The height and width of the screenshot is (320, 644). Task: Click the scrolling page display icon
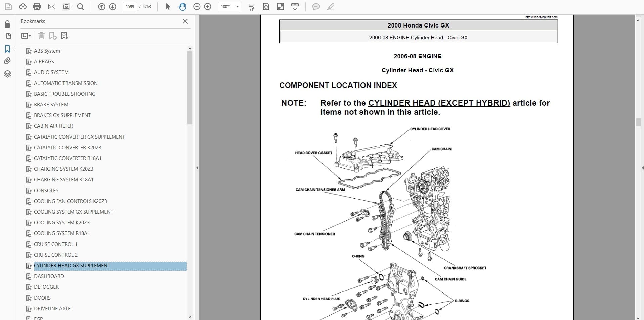[x=251, y=7]
